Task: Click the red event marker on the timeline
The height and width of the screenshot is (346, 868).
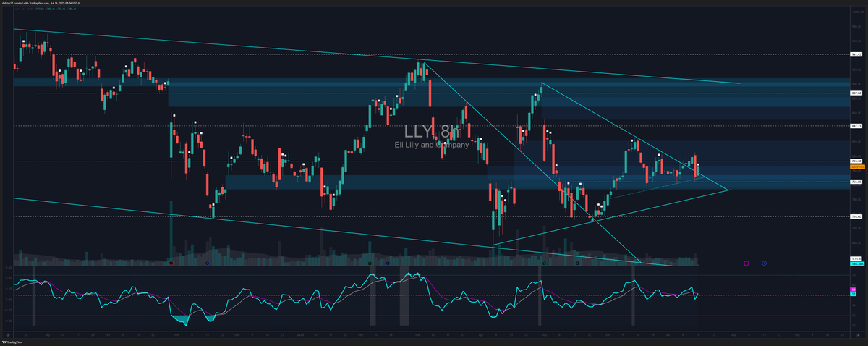Action: tap(171, 263)
